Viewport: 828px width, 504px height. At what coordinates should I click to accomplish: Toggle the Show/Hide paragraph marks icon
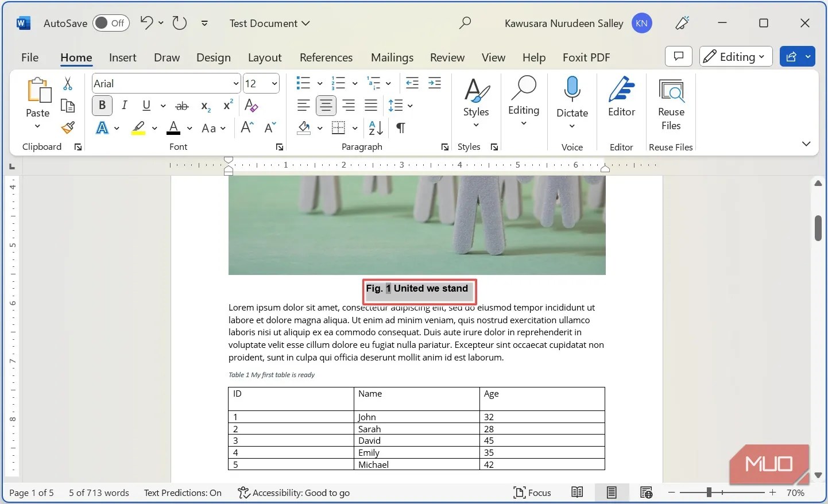[400, 128]
